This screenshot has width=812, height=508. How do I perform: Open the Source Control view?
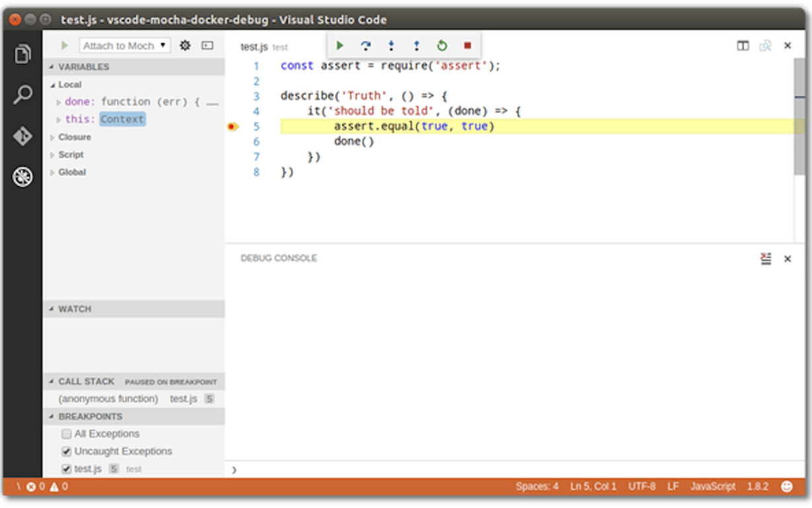22,134
